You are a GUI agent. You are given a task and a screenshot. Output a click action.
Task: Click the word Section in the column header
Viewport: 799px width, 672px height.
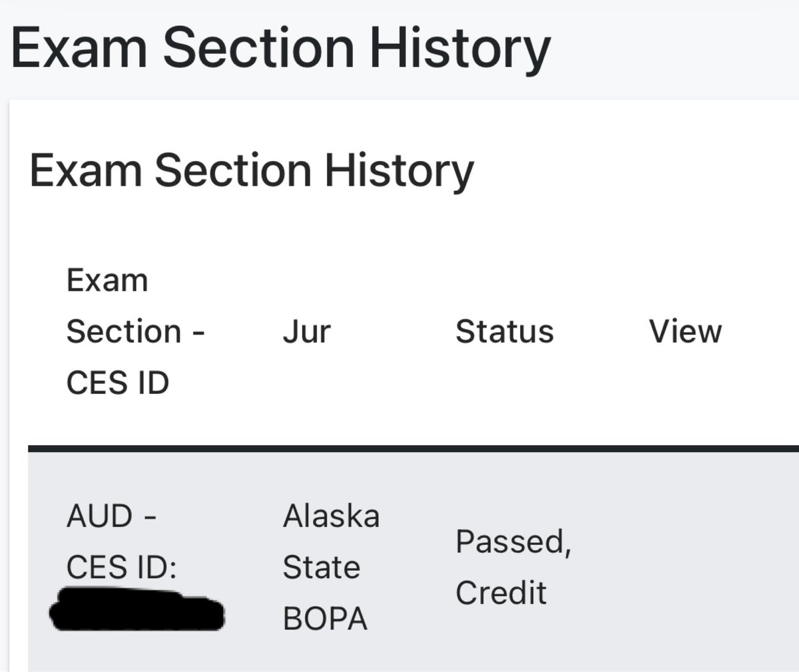[x=124, y=331]
